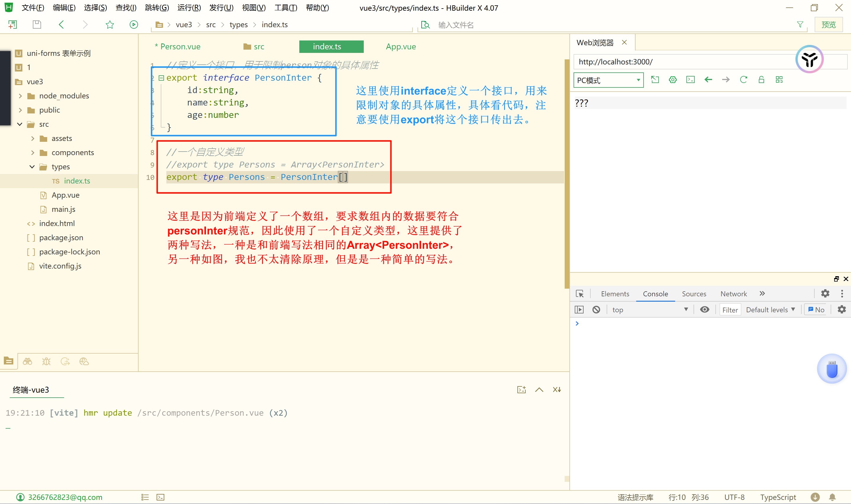Open the browser settings gear icon
This screenshot has width=851, height=504.
click(x=672, y=80)
